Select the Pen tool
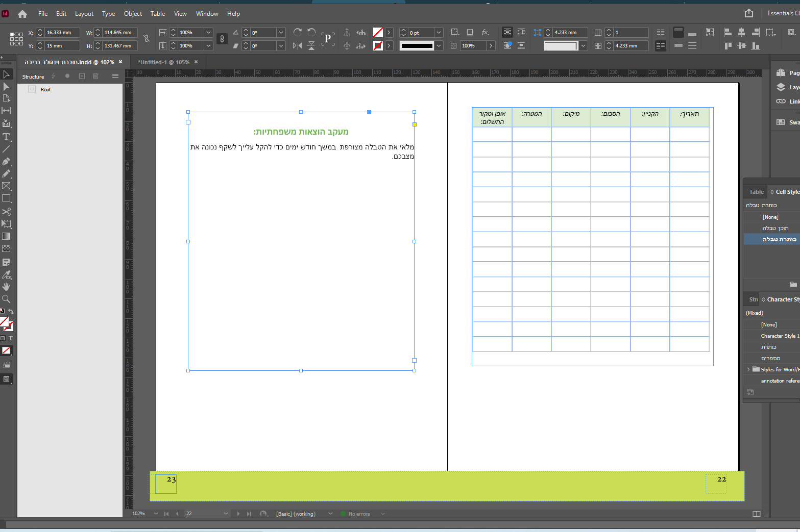The width and height of the screenshot is (800, 532). click(x=6, y=161)
